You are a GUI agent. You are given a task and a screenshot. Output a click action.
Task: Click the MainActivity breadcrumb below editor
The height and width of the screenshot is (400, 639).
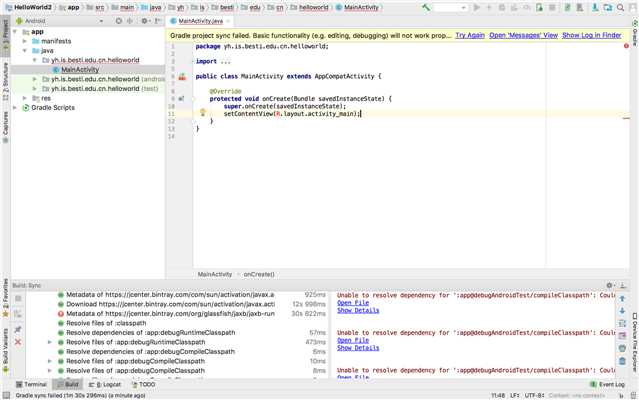coord(215,275)
